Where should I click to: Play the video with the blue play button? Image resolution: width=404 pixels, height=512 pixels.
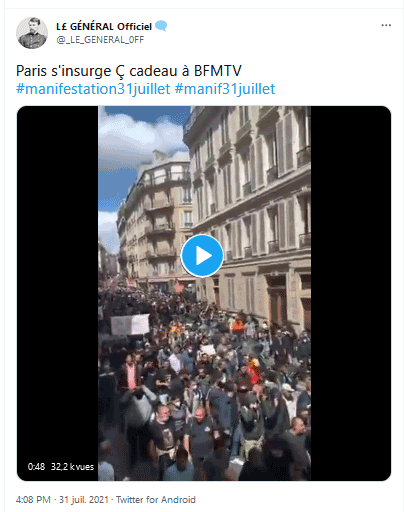202,256
